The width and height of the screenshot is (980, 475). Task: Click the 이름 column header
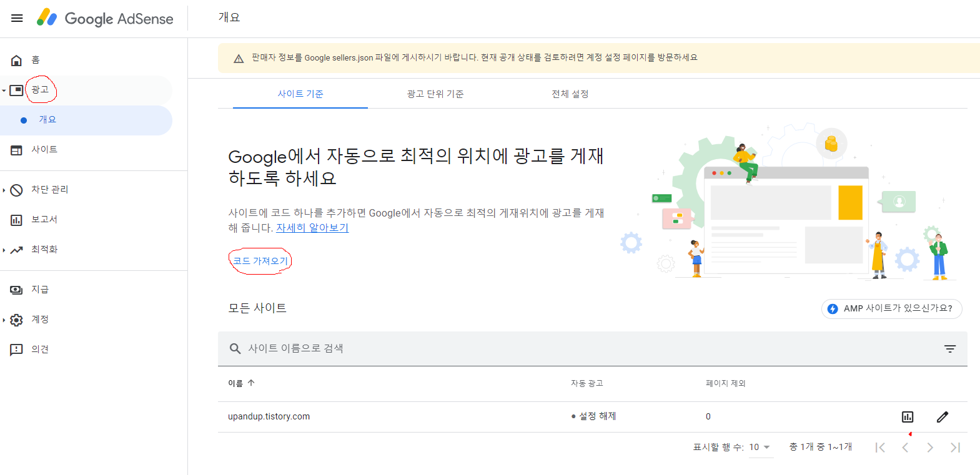tap(235, 383)
